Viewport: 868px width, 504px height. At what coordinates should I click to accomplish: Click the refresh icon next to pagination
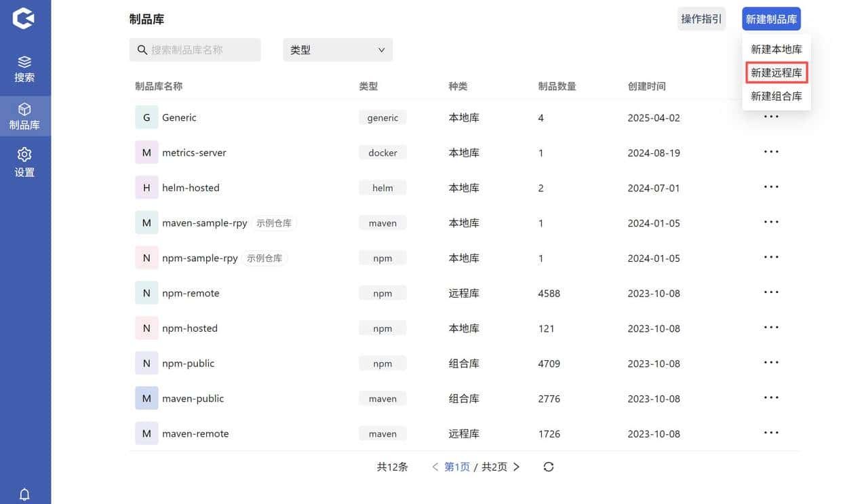(549, 467)
